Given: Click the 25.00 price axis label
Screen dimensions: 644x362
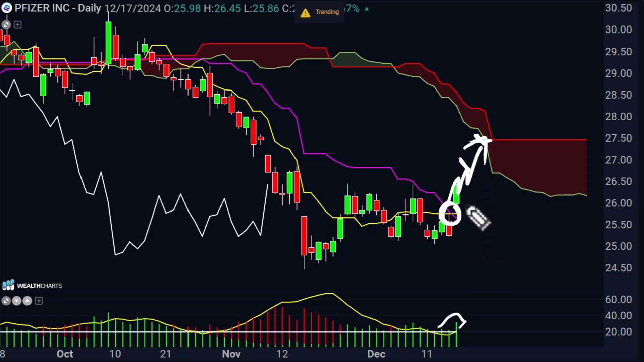Looking at the screenshot, I should 619,246.
